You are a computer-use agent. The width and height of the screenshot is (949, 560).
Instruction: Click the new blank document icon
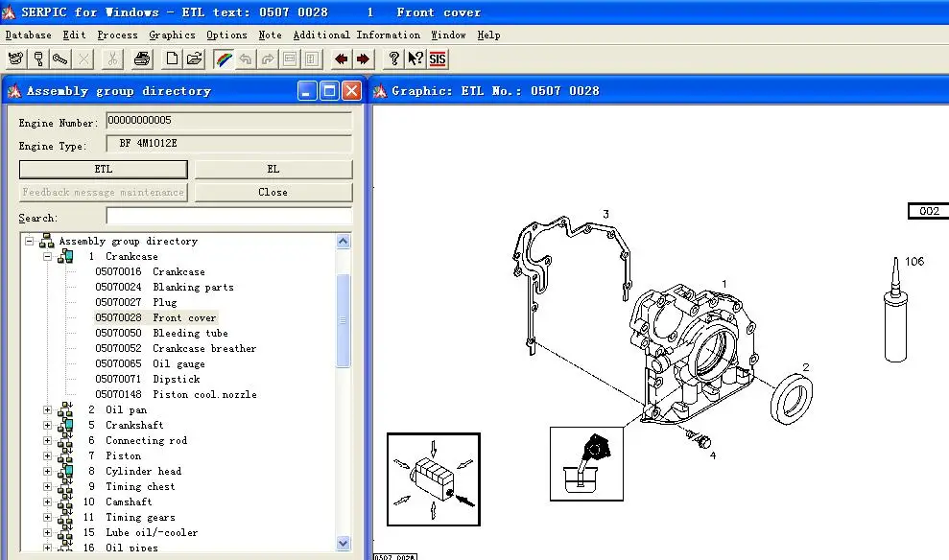(172, 58)
